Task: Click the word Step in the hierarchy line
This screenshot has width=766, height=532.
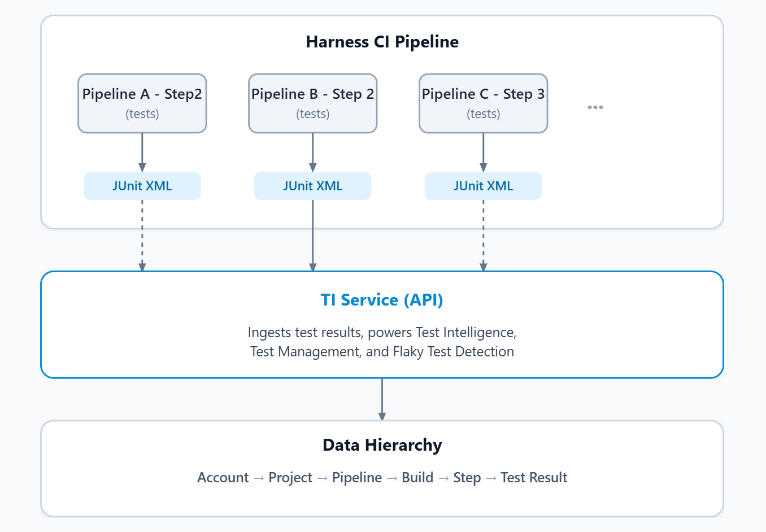Action: tap(467, 478)
